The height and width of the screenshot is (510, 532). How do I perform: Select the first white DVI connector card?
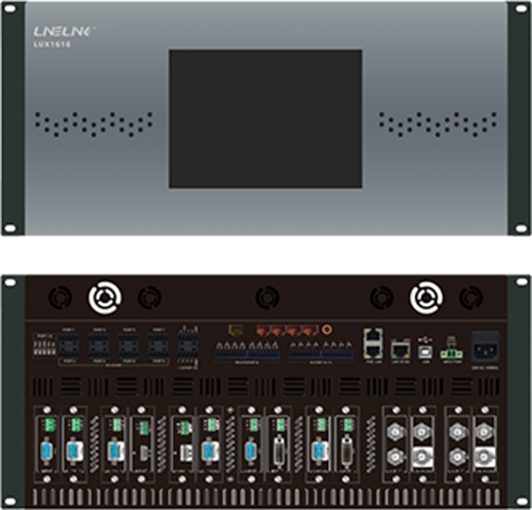click(278, 443)
